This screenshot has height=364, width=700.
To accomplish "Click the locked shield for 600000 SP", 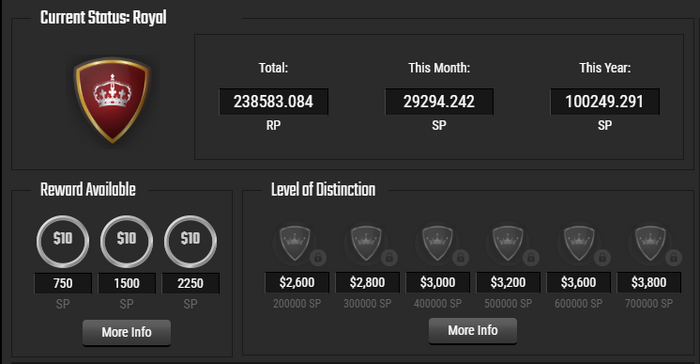I will (579, 243).
